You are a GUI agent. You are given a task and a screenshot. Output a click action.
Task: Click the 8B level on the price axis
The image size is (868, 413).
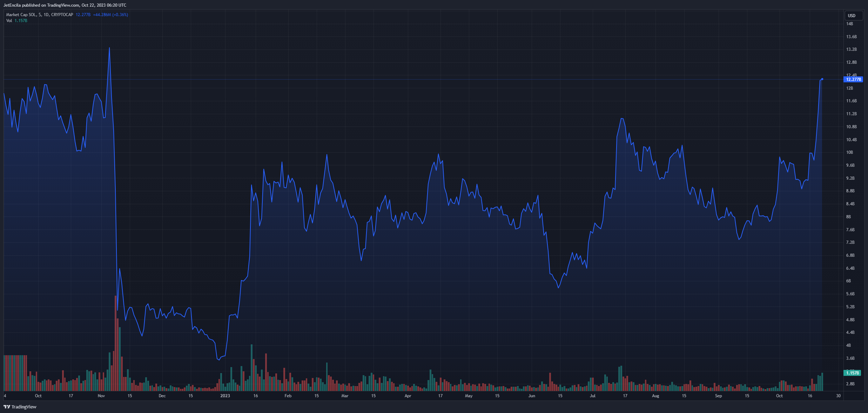point(848,217)
